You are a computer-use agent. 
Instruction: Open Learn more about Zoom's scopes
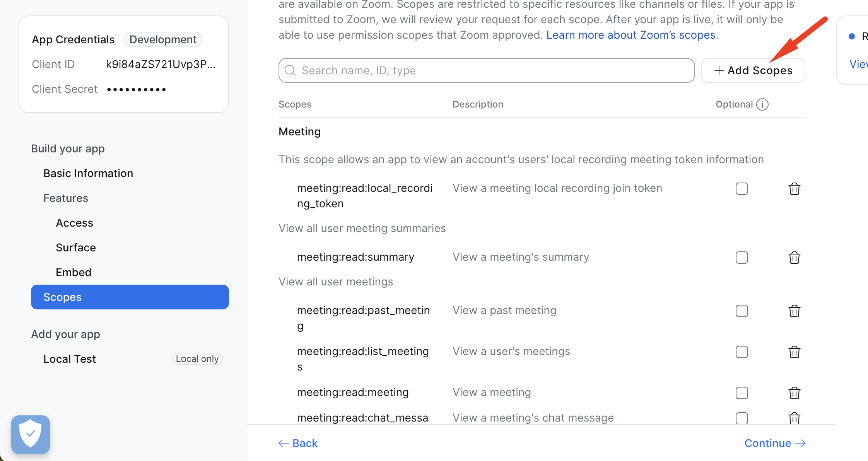[630, 35]
